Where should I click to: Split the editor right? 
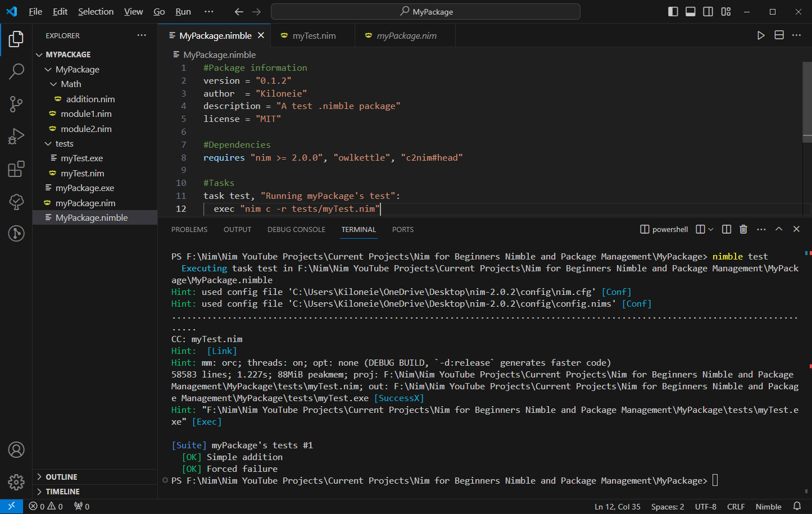[x=779, y=35]
